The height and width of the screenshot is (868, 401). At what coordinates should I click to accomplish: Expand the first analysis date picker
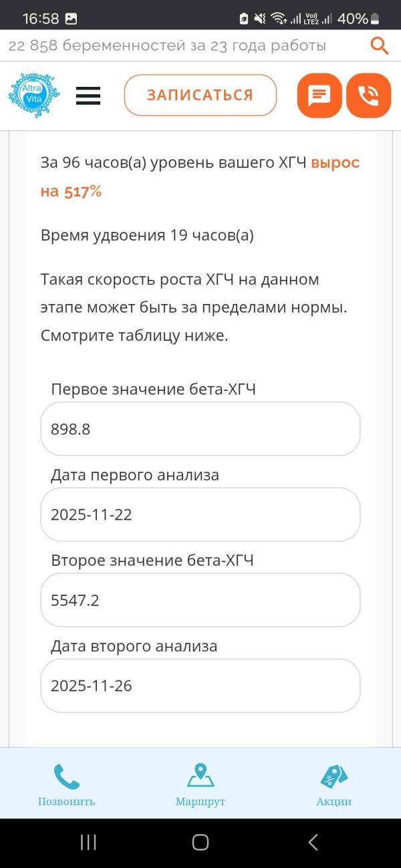coord(200,515)
